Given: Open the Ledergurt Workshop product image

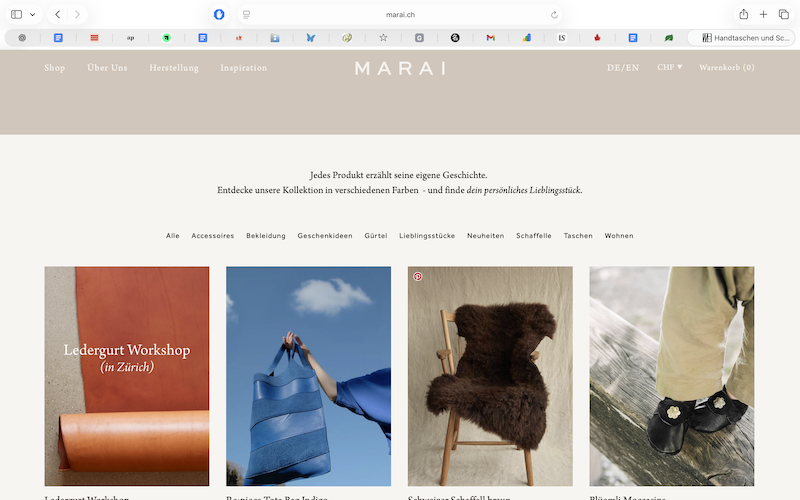Looking at the screenshot, I should 127,376.
